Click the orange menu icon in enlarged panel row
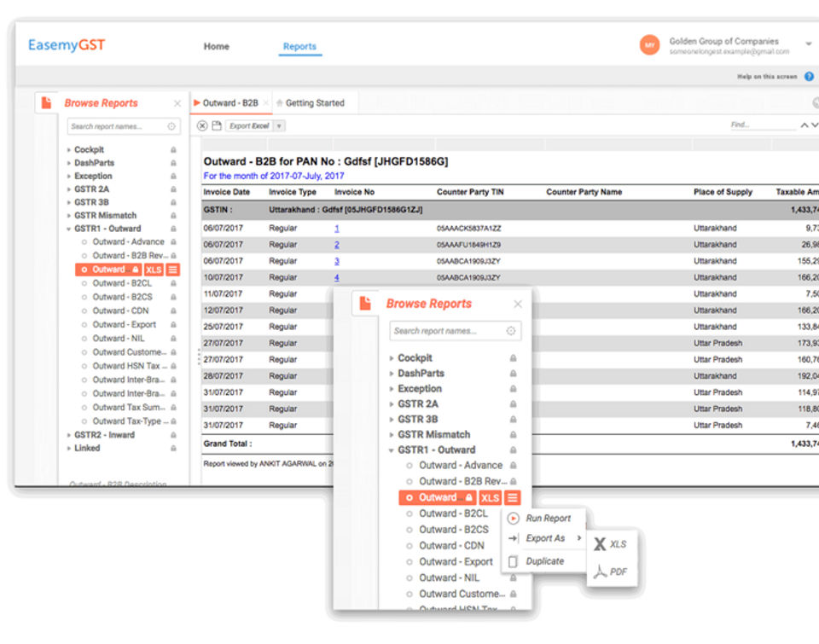Image resolution: width=819 pixels, height=644 pixels. pyautogui.click(x=513, y=498)
